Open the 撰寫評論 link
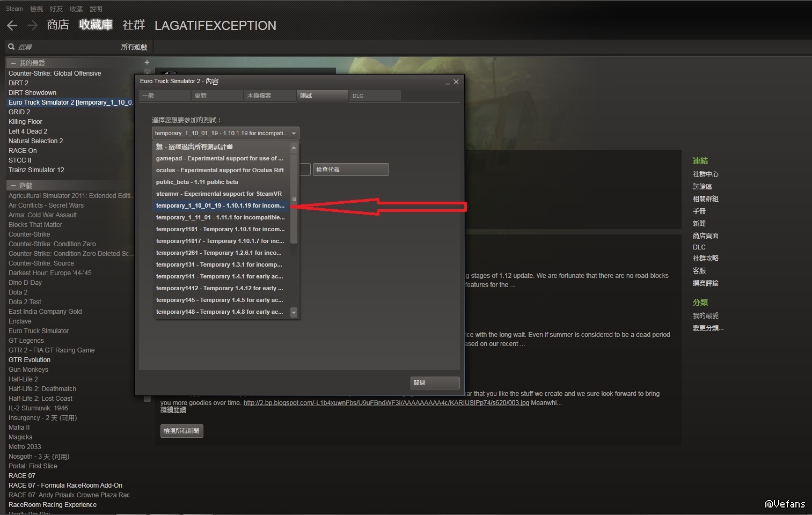 [706, 283]
